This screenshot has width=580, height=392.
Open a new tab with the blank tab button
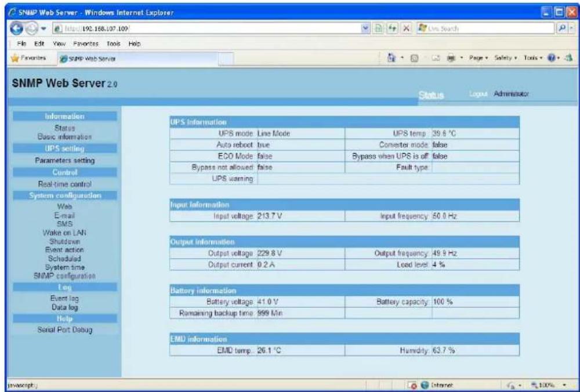(226, 59)
